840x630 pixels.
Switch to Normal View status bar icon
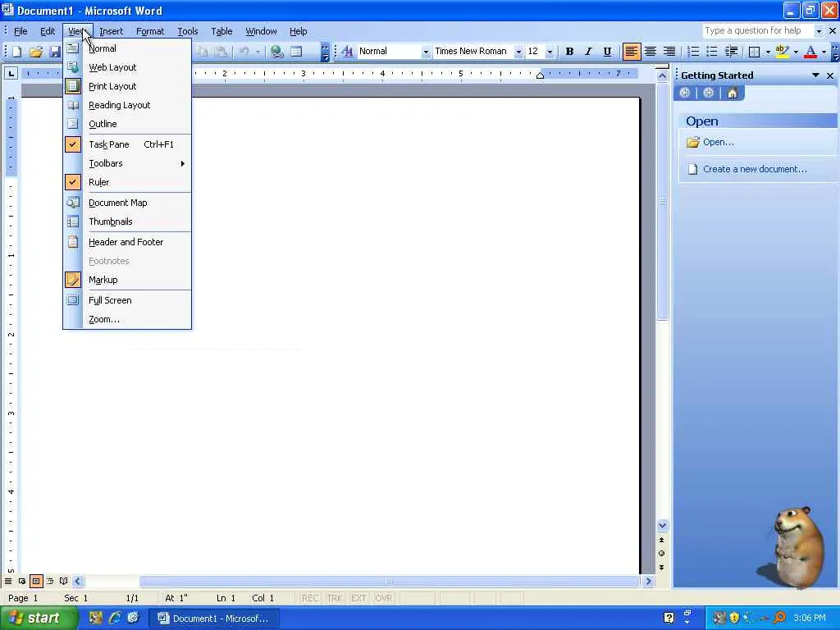[8, 581]
